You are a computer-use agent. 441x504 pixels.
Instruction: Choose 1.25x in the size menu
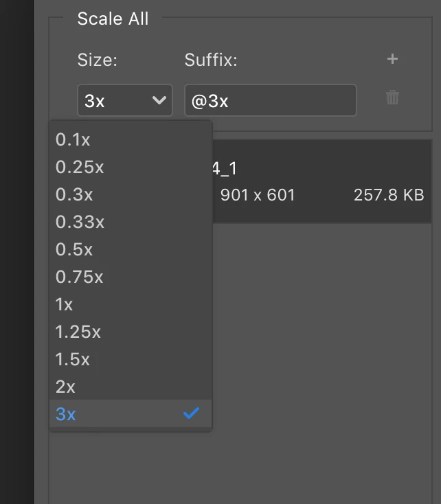[131, 332]
